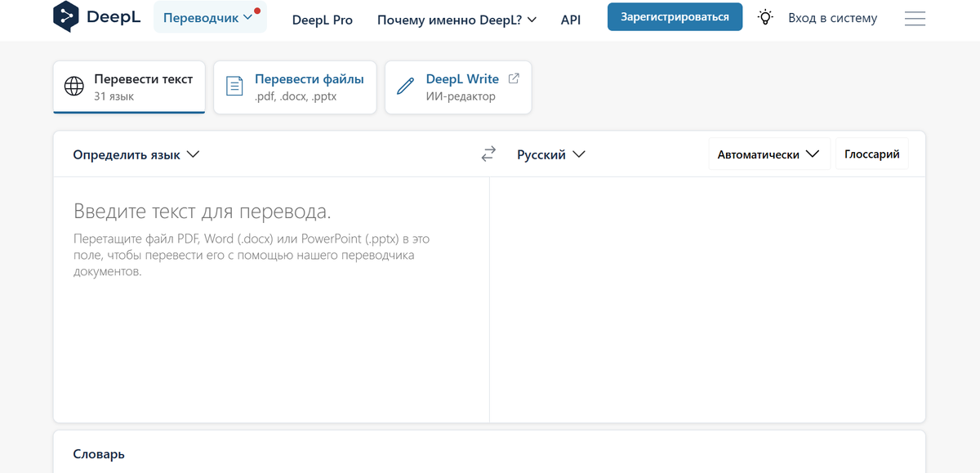980x473 pixels.
Task: Click the document icon on Перевести файлы tab
Action: [x=234, y=87]
